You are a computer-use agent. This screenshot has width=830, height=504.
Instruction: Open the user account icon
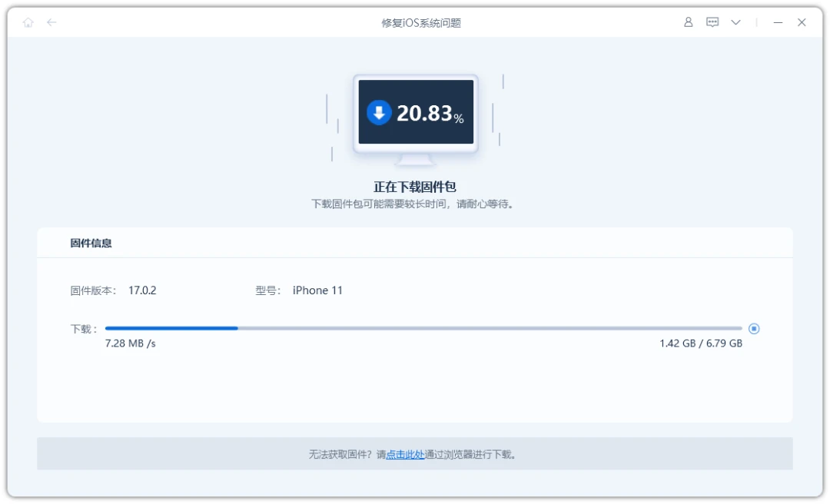point(688,22)
